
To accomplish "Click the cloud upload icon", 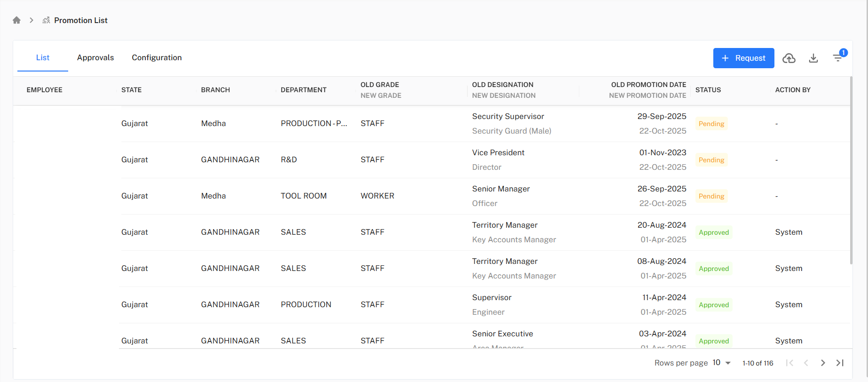I will [789, 58].
